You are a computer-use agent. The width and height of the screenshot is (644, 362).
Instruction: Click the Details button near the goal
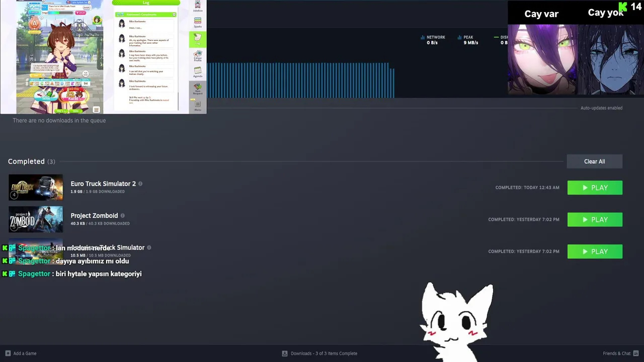pos(87,8)
